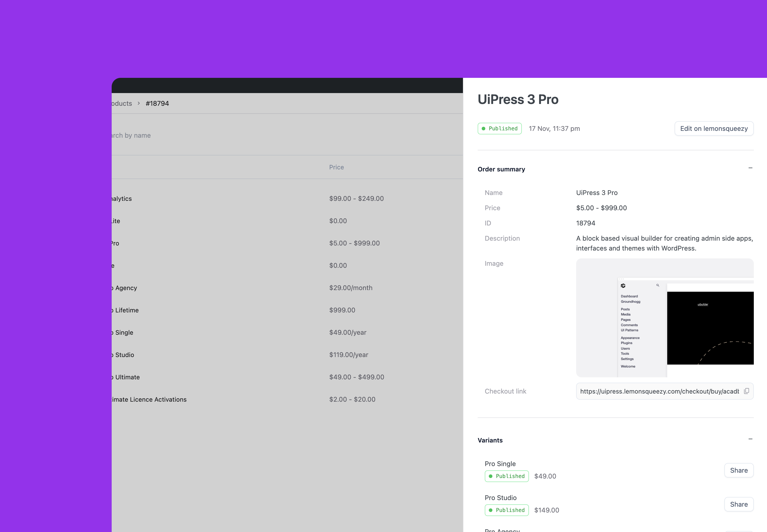Open the Ultimate row priced $49.00 - $499.00
The width and height of the screenshot is (767, 532).
[x=287, y=377]
